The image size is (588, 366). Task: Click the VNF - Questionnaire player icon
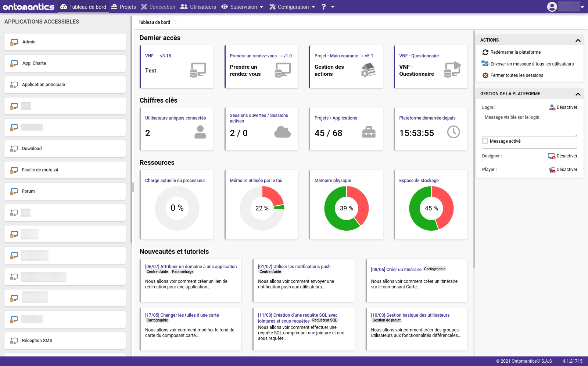click(452, 70)
